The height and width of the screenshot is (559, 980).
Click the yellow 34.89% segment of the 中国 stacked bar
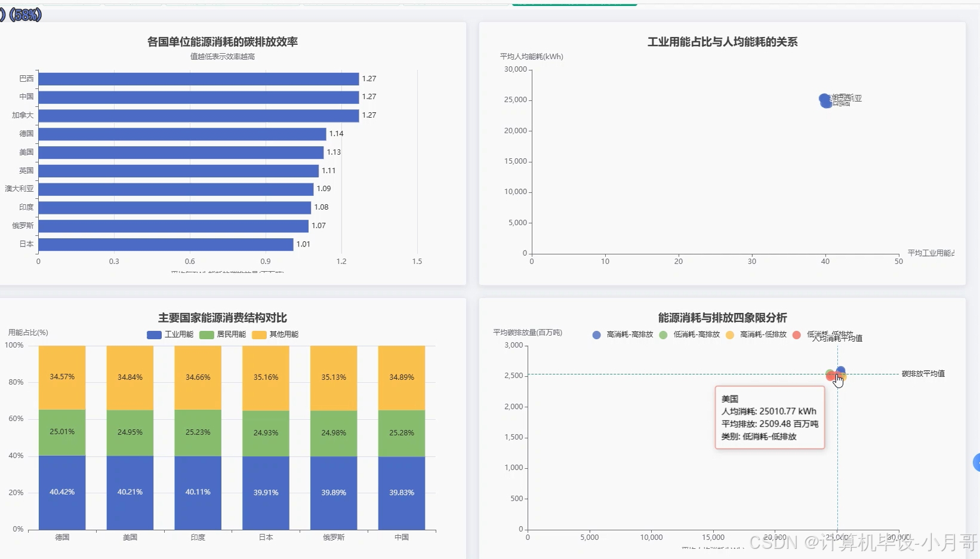click(402, 378)
